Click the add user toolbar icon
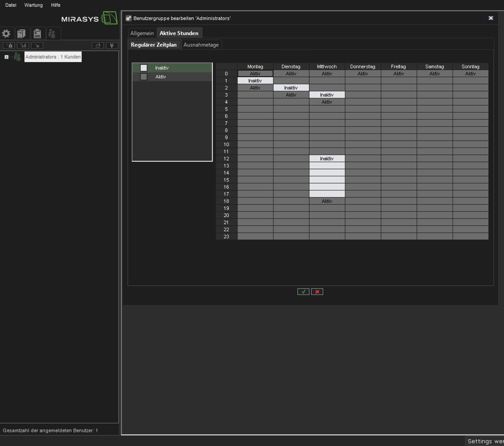 tap(9, 45)
